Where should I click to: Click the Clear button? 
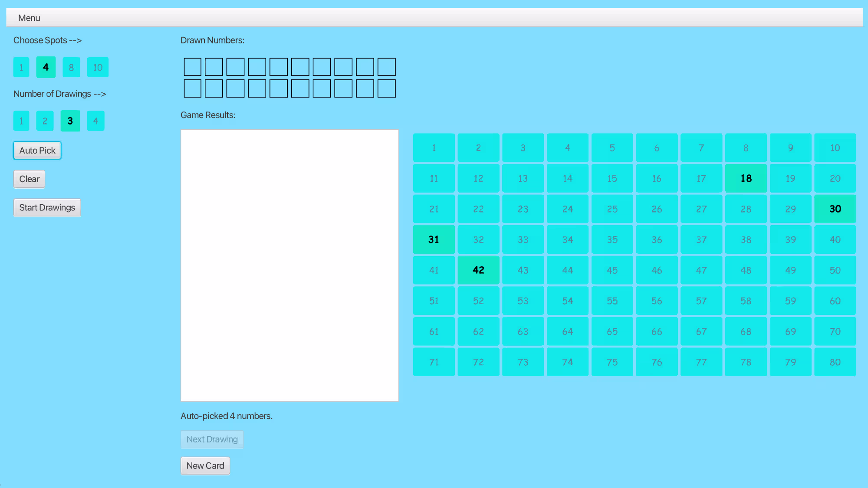29,179
